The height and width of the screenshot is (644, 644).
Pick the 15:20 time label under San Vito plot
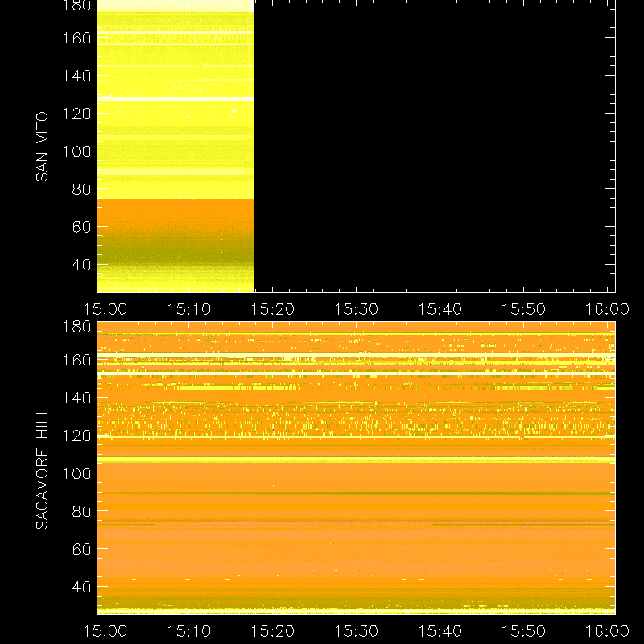pos(273,309)
